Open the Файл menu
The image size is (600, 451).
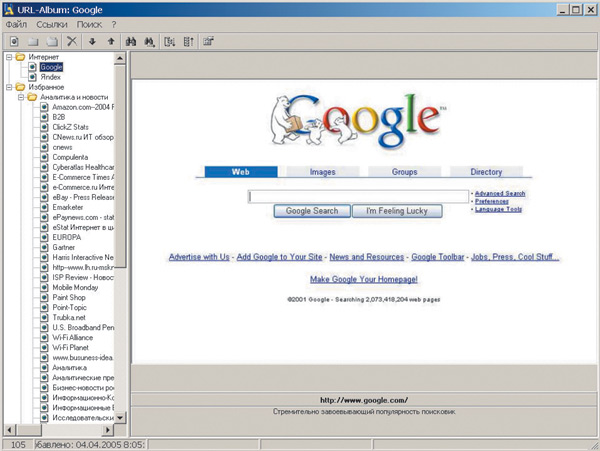click(x=16, y=24)
